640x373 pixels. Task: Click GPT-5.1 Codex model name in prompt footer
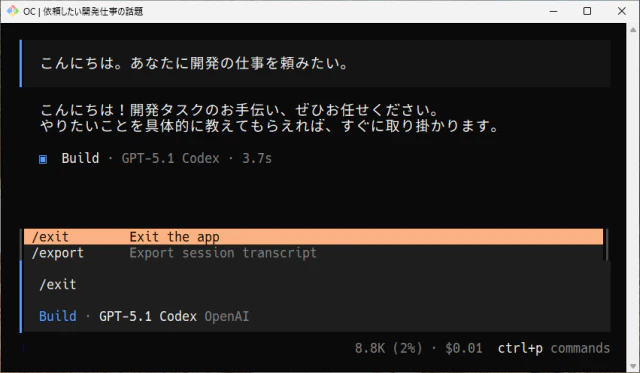148,316
